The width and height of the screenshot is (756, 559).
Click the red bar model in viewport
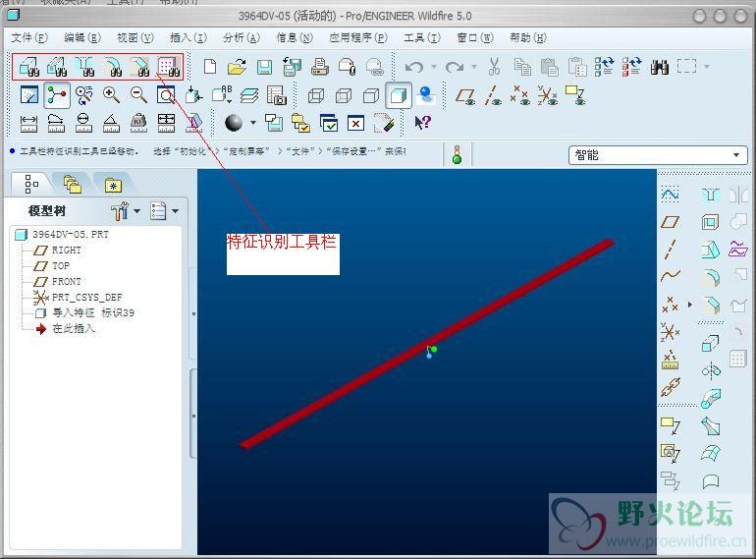tap(427, 344)
